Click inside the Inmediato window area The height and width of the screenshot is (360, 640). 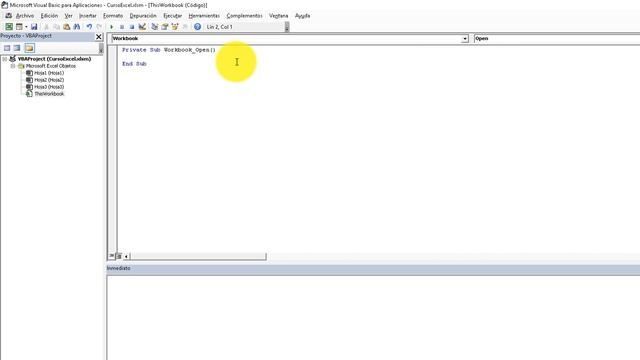click(x=373, y=318)
